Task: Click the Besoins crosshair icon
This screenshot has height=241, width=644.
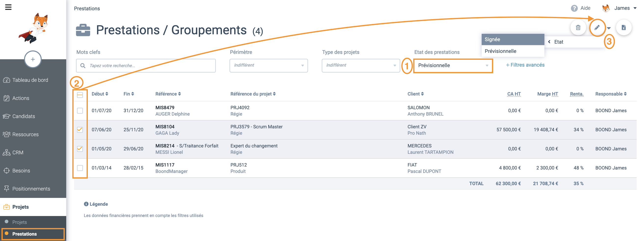Action: pos(7,170)
